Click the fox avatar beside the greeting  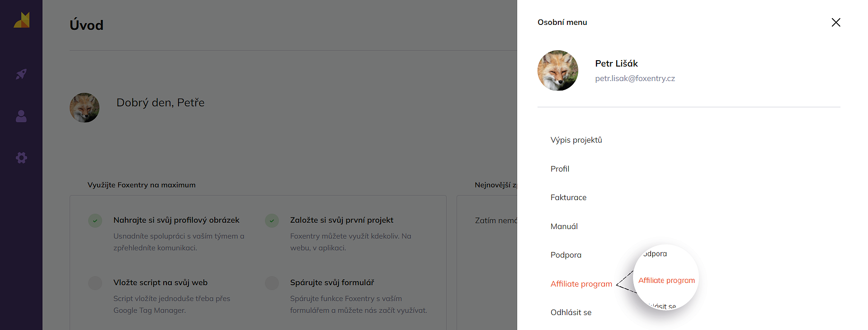click(x=85, y=108)
